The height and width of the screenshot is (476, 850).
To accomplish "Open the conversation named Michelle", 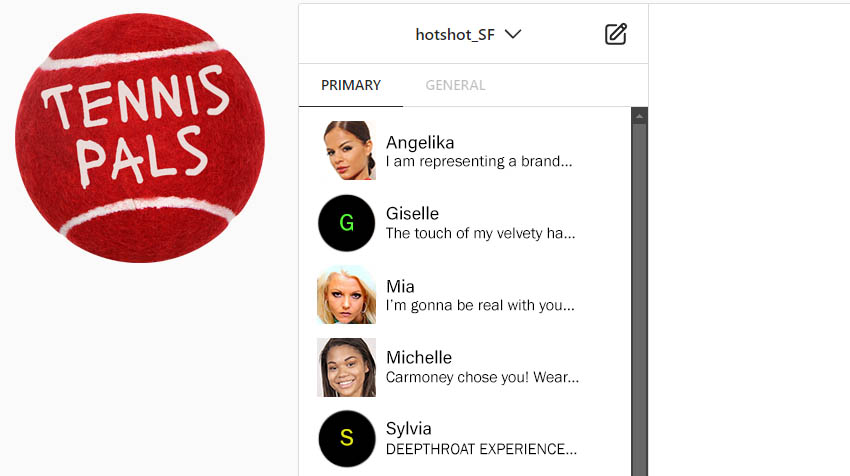I will [465, 367].
